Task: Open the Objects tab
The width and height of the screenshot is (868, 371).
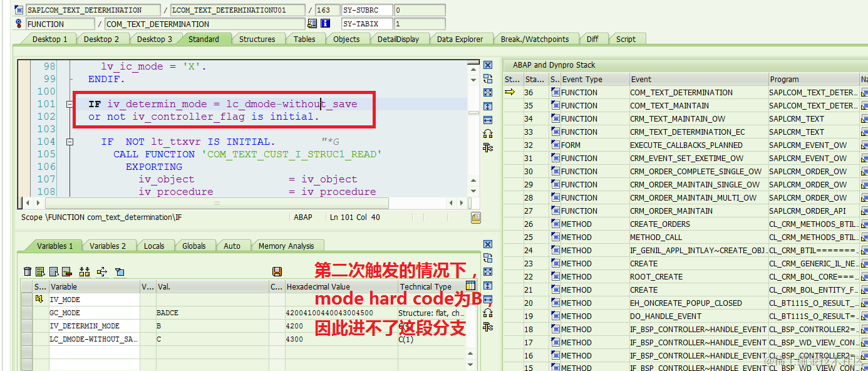Action: (346, 39)
